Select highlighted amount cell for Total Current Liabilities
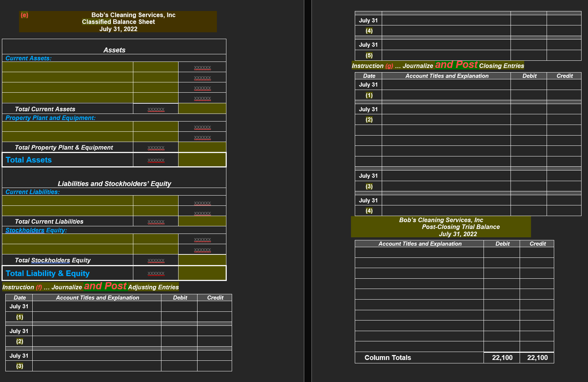The image size is (588, 382). pyautogui.click(x=202, y=221)
